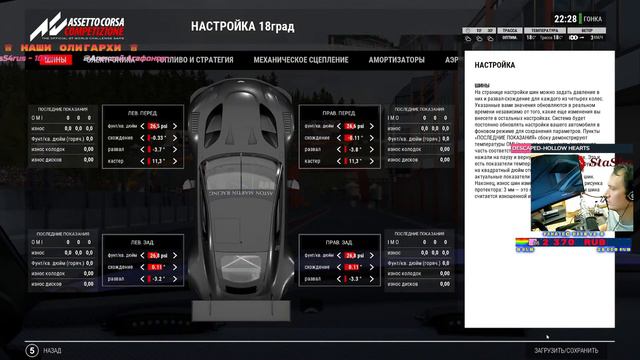This screenshot has width=640, height=360.
Task: Switch to МЕХАНИЧЕСКОЕ СЦЕПЛЕНИЕ tab
Action: [301, 60]
